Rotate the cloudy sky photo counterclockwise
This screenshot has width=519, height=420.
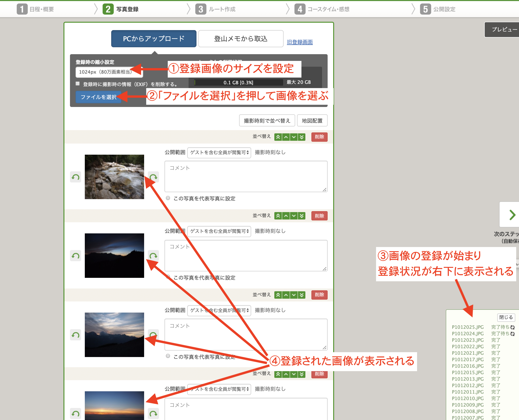pyautogui.click(x=76, y=335)
